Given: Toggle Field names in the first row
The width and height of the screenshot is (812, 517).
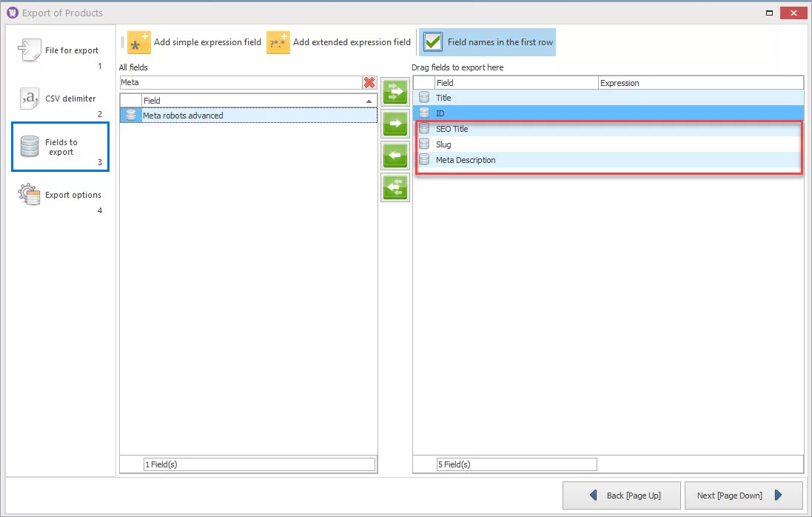Looking at the screenshot, I should (x=434, y=42).
